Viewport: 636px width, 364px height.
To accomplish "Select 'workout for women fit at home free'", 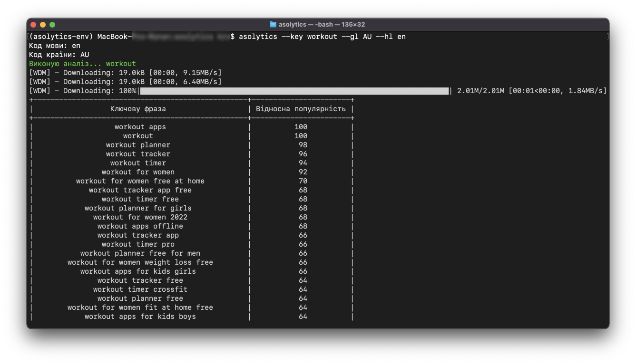I will pos(140,307).
